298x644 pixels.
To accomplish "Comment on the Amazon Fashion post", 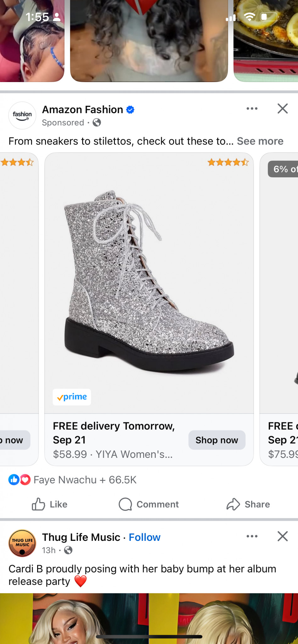I will [149, 504].
